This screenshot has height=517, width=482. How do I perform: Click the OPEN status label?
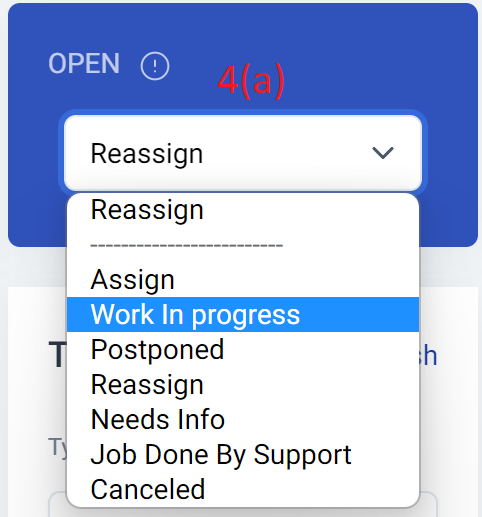[x=84, y=64]
